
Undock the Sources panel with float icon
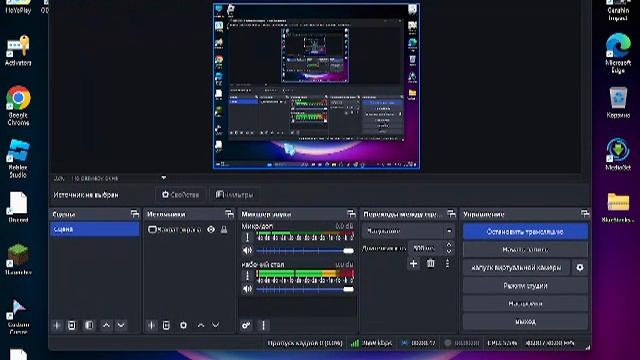(x=229, y=213)
